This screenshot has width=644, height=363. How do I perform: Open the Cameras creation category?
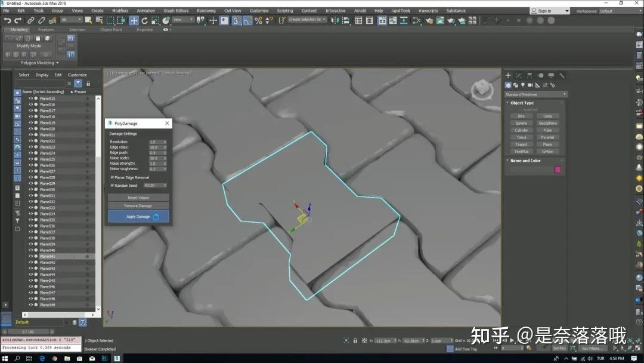pos(530,85)
